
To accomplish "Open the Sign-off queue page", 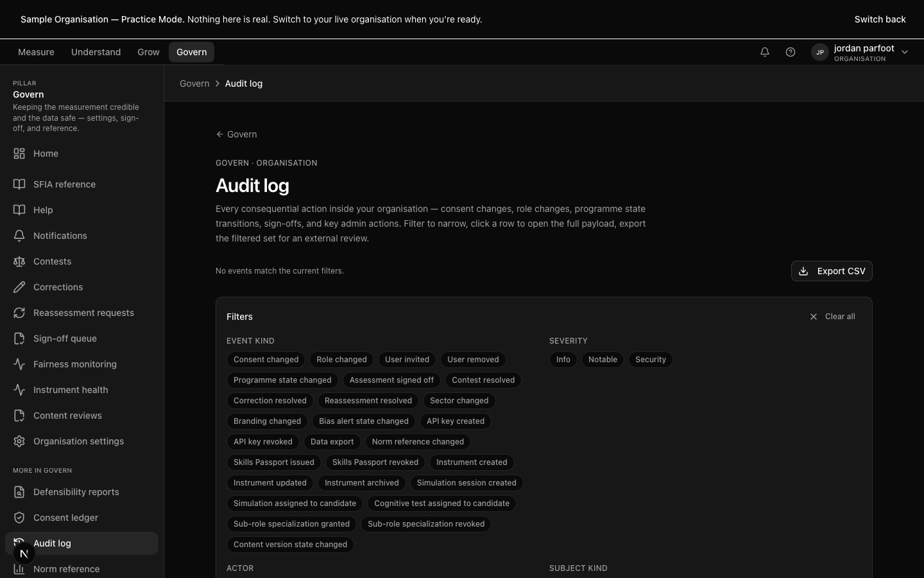I will click(x=81, y=338).
